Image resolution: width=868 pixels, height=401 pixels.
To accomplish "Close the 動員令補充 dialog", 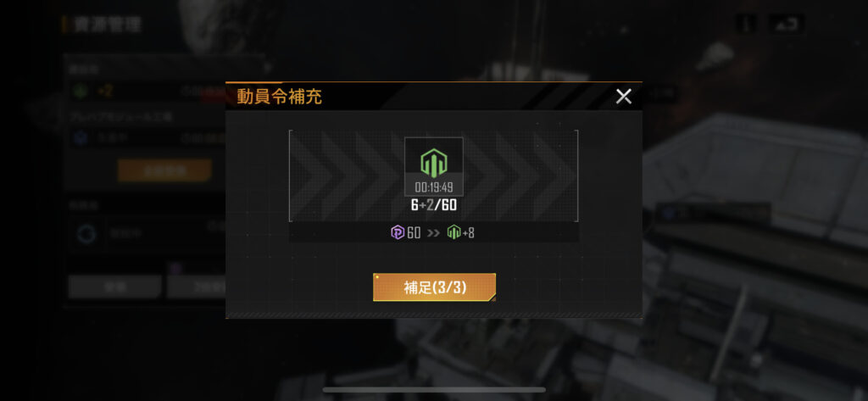I will (623, 97).
